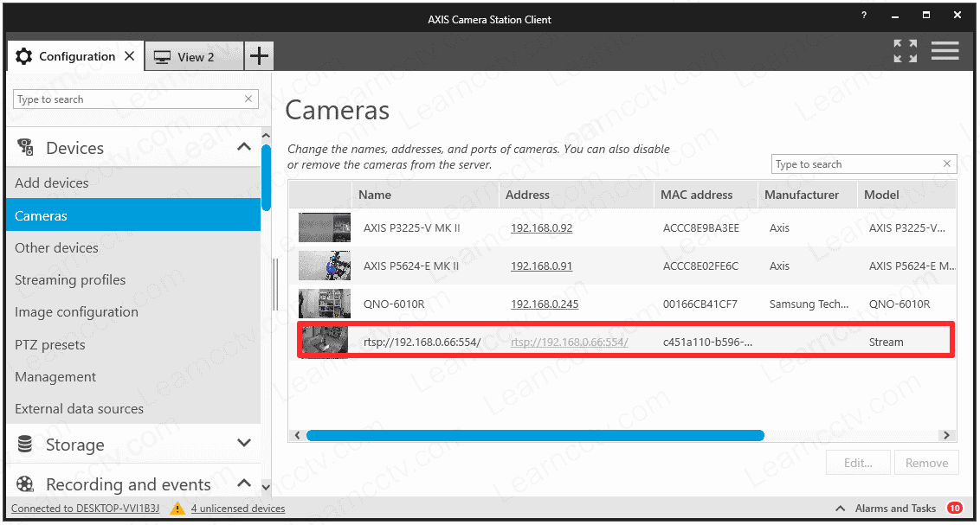This screenshot has height=525, width=980.
Task: Click the 4 unlicensed devices link
Action: point(238,509)
